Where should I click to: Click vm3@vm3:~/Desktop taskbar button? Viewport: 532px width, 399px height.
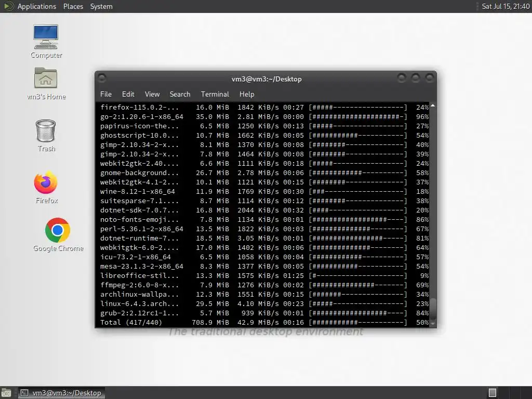pos(61,393)
